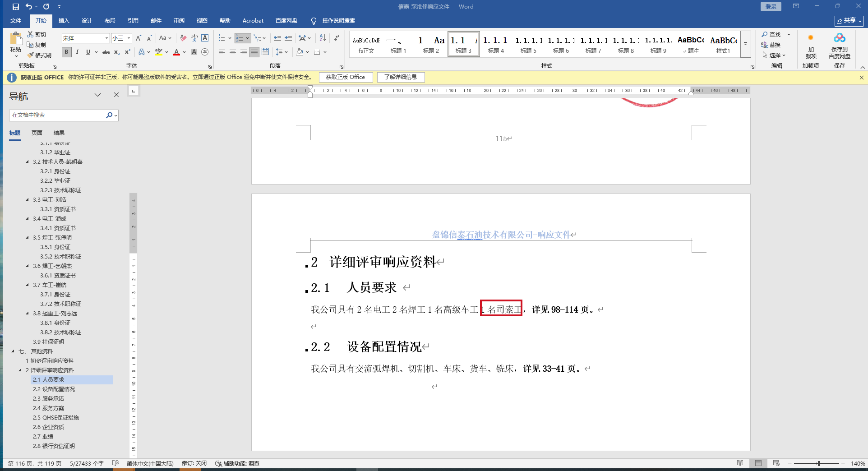Viewport: 868px width, 471px height.
Task: Align text right
Action: pyautogui.click(x=244, y=52)
